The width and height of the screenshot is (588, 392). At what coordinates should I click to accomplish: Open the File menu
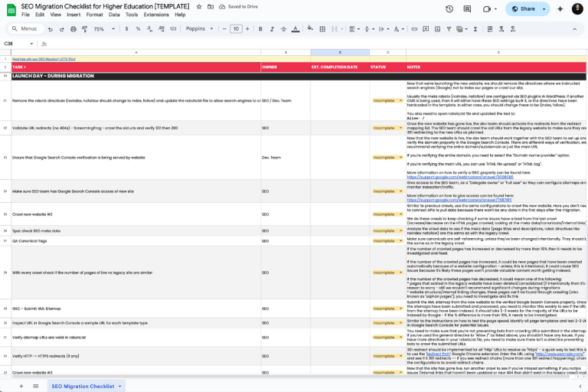[25, 15]
